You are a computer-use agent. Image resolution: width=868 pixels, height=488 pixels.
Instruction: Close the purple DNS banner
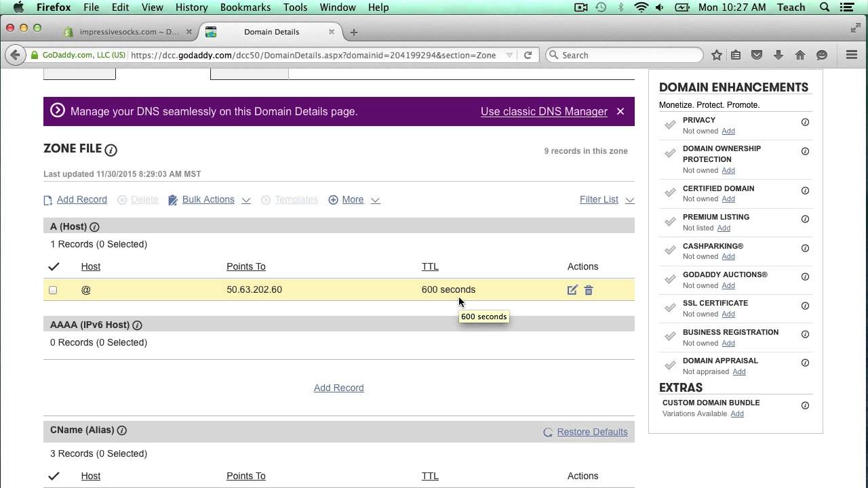tap(620, 111)
